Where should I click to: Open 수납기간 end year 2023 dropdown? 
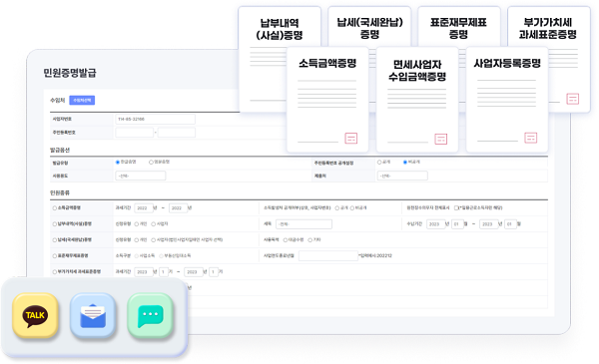489,224
